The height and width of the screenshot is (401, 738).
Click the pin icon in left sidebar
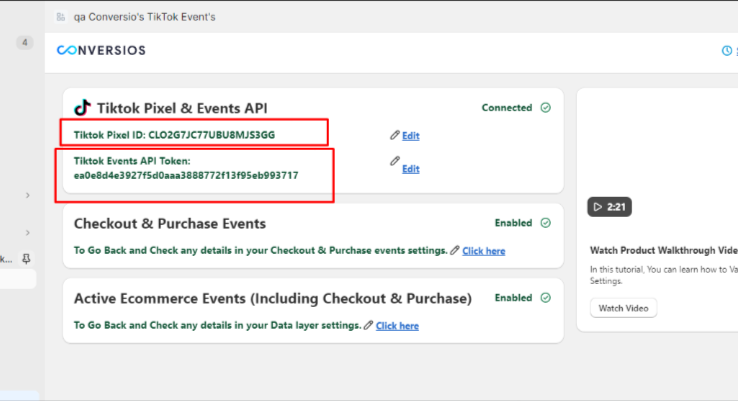[26, 258]
